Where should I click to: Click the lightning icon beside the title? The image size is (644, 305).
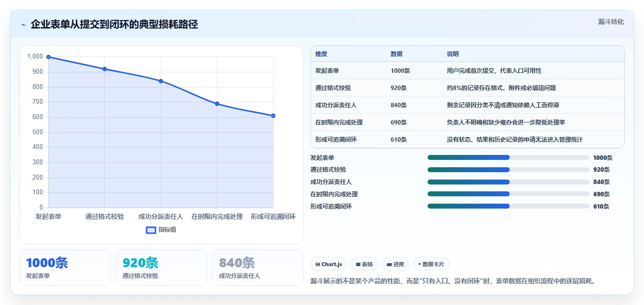point(23,25)
